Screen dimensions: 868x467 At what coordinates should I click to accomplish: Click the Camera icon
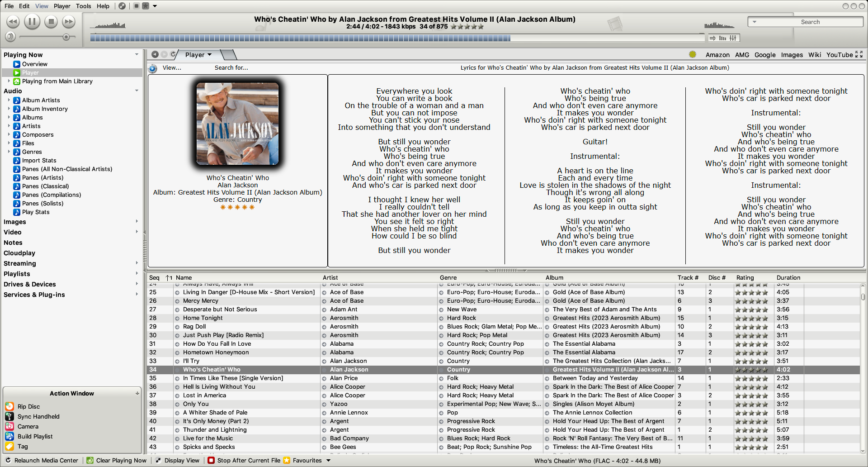point(9,426)
